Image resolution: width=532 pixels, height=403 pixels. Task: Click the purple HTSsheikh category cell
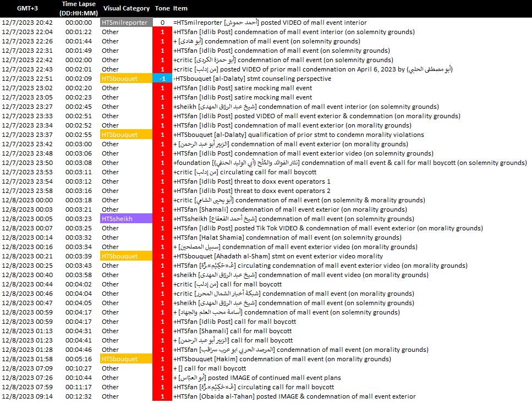126,219
